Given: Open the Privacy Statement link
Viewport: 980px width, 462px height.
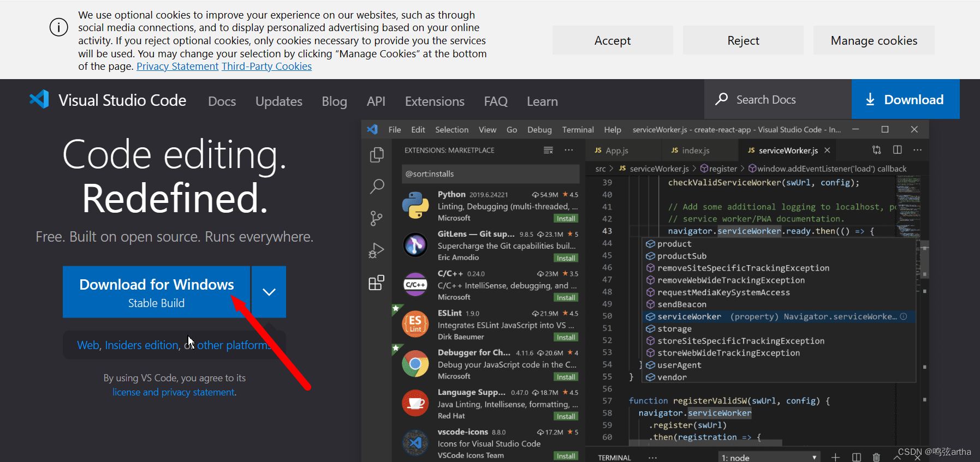Looking at the screenshot, I should (177, 66).
